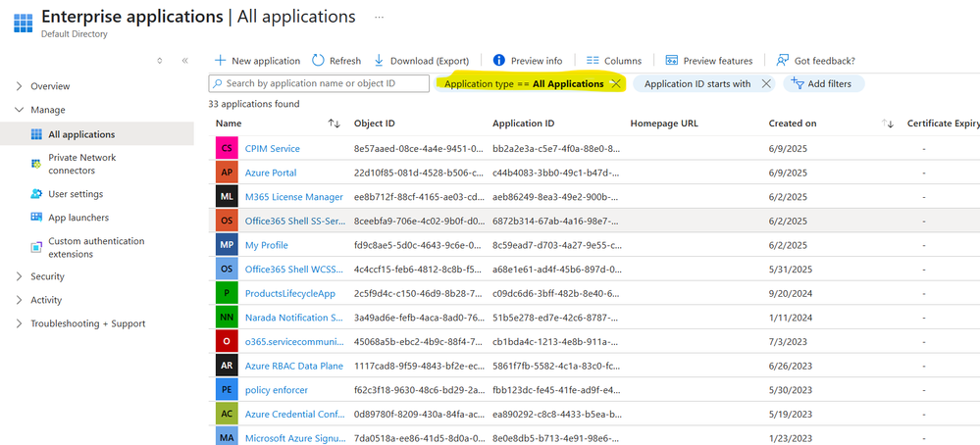Open Custom authentication extensions menu item
The width and height of the screenshot is (980, 445).
pos(97,248)
